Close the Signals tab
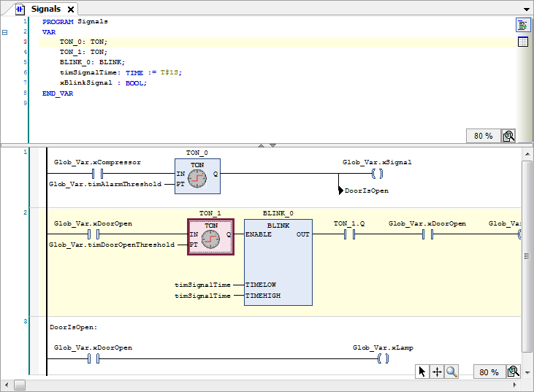This screenshot has height=392, width=534. point(71,9)
